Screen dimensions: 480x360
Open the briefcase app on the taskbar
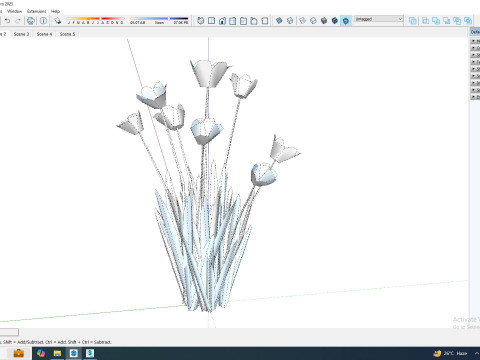point(19,353)
